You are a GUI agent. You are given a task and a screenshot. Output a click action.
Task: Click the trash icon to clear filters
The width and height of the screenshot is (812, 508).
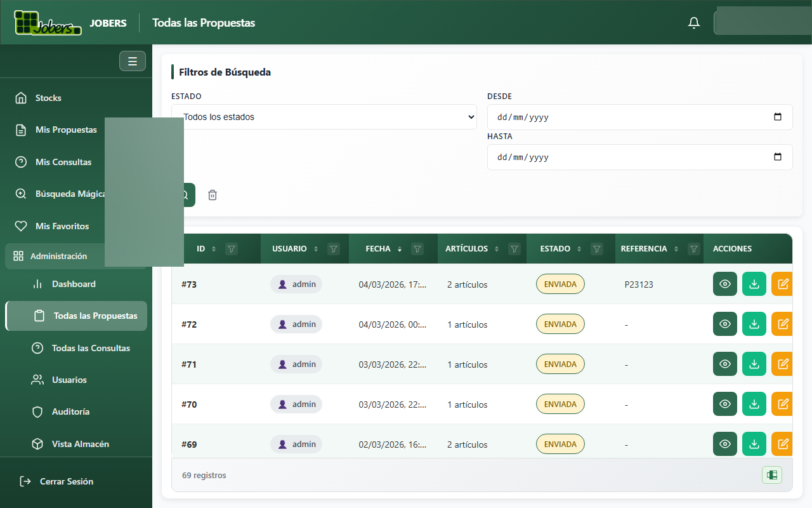click(x=213, y=195)
